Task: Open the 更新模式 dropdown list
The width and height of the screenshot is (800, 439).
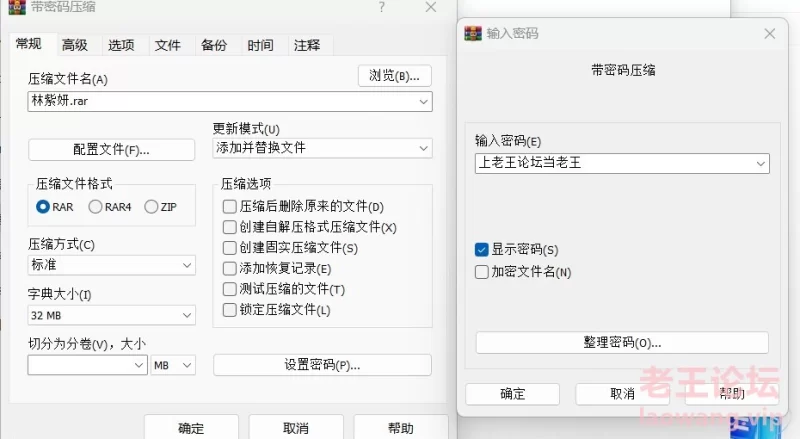Action: click(x=322, y=148)
